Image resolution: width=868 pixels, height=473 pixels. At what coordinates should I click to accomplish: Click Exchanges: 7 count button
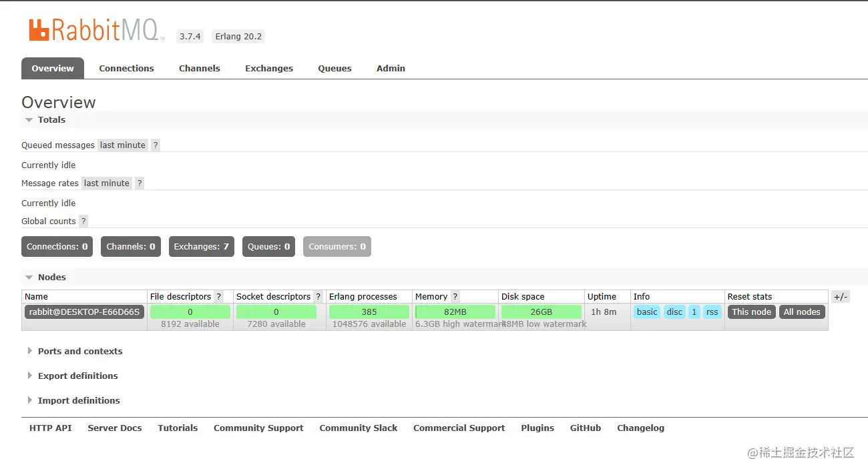tap(202, 247)
